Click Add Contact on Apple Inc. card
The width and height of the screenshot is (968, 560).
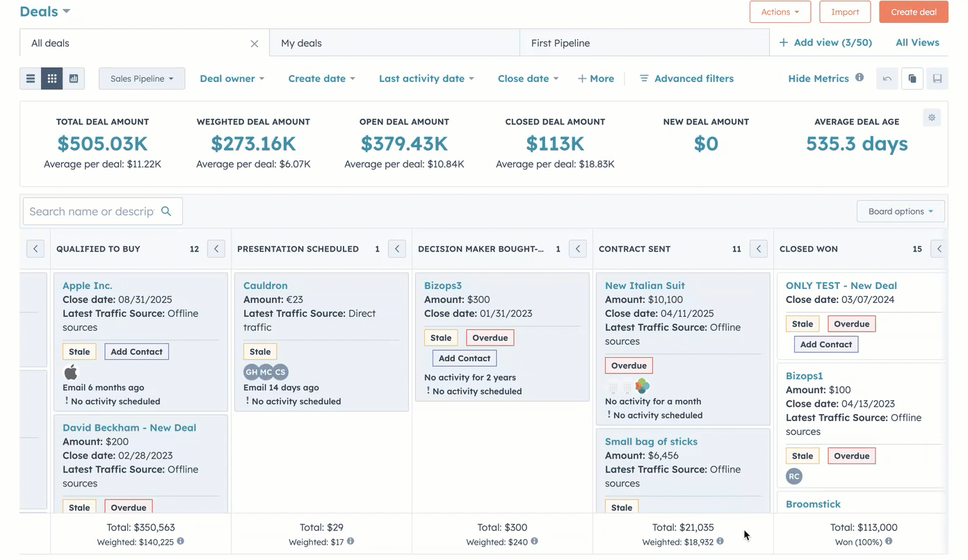pos(136,352)
